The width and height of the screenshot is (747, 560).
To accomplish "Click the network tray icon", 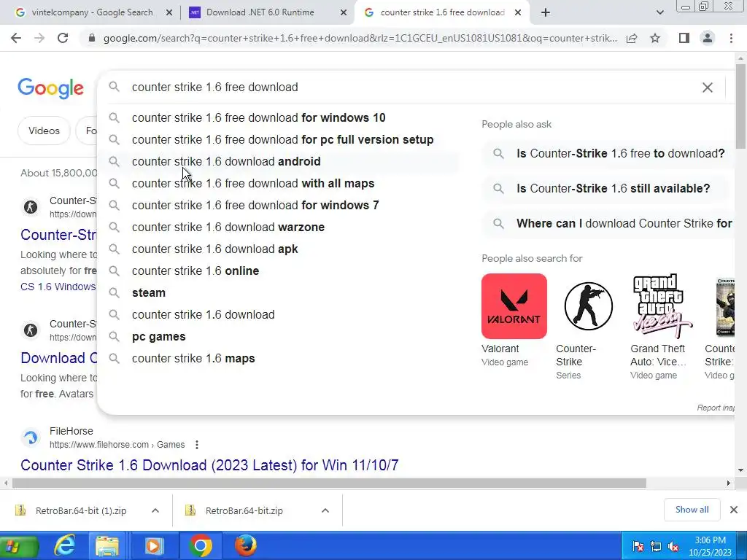I will pos(656,547).
